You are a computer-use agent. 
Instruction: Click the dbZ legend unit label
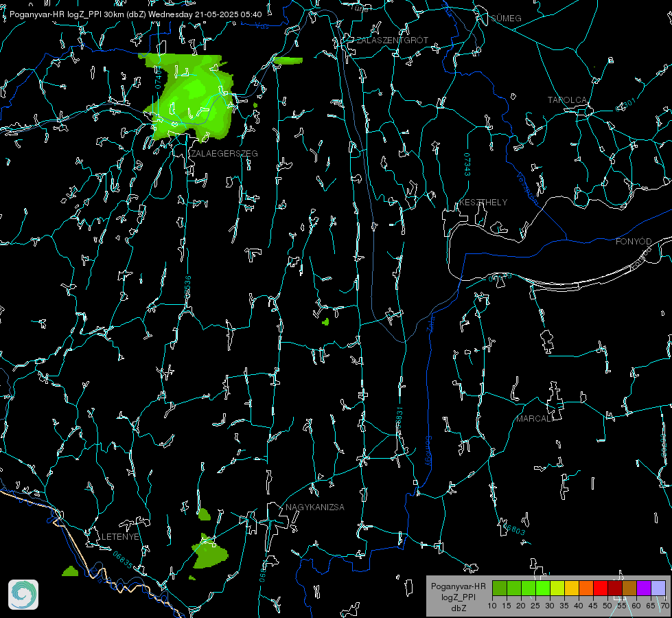tap(458, 608)
